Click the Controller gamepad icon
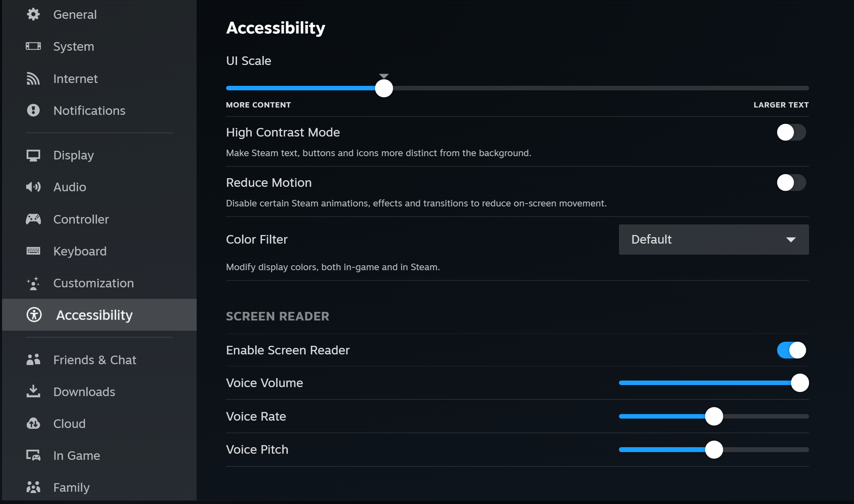Screen dimensions: 854x504 [x=33, y=219]
